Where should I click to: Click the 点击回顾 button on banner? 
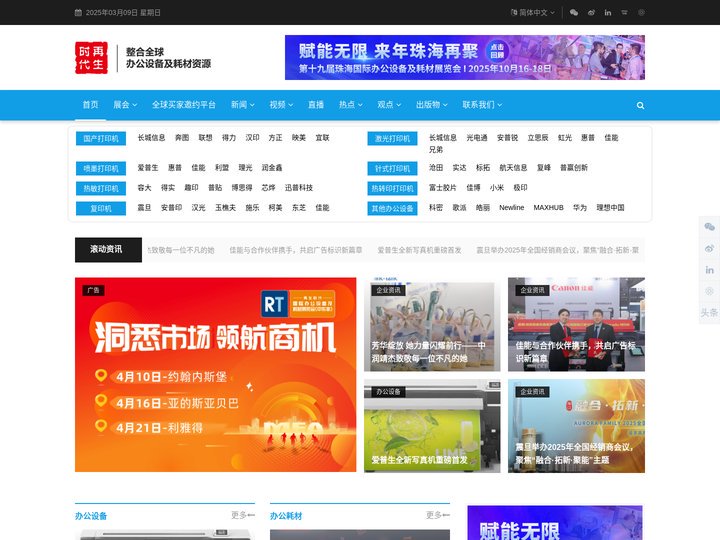click(497, 51)
